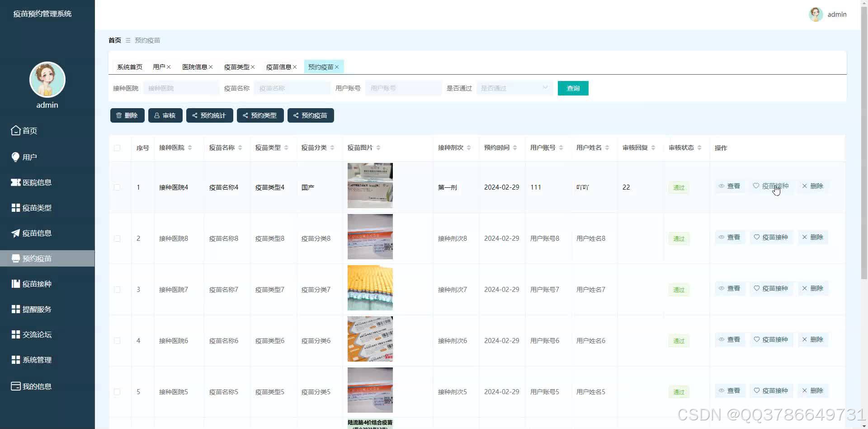Sort by 疫苗分类 column
Image resolution: width=868 pixels, height=429 pixels.
[x=332, y=148]
